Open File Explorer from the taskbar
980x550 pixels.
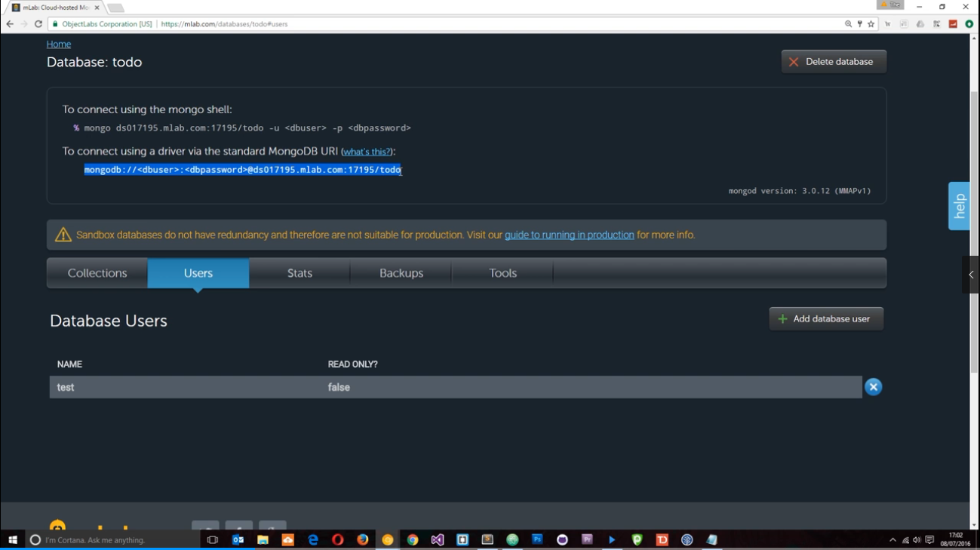click(263, 539)
